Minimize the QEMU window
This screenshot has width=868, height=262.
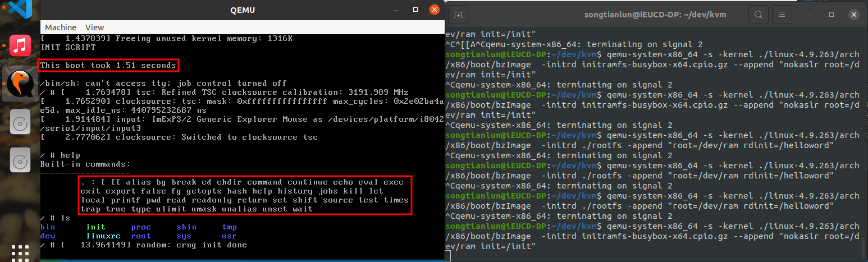click(396, 10)
